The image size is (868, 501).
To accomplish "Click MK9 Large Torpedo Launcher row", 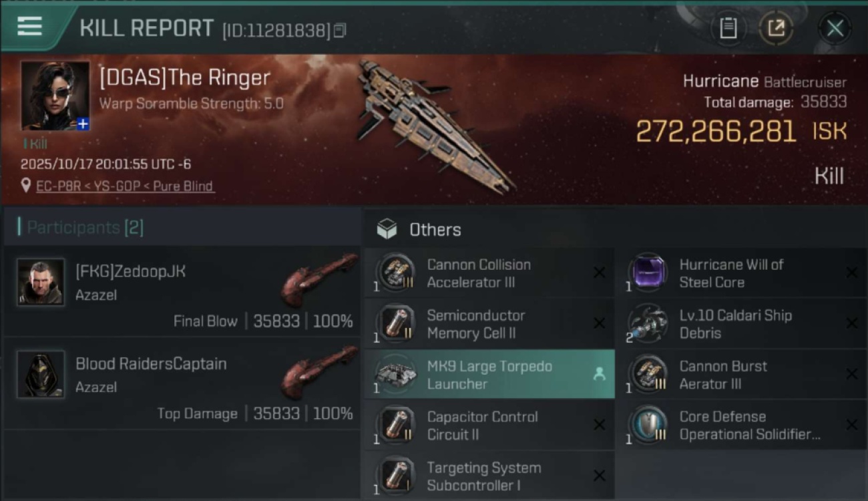I will tap(489, 375).
